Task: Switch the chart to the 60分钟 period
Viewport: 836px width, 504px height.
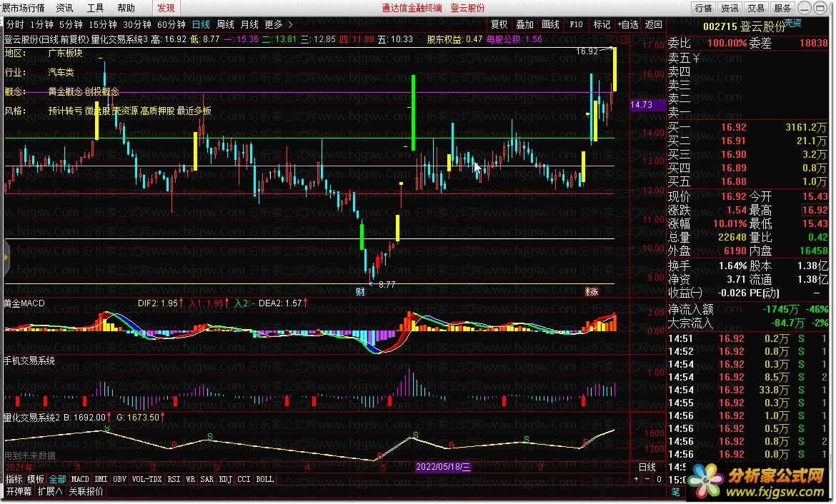Action: (x=171, y=24)
